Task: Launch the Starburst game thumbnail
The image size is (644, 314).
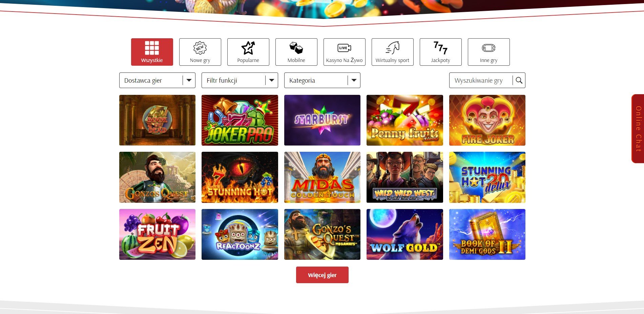Action: [x=322, y=120]
